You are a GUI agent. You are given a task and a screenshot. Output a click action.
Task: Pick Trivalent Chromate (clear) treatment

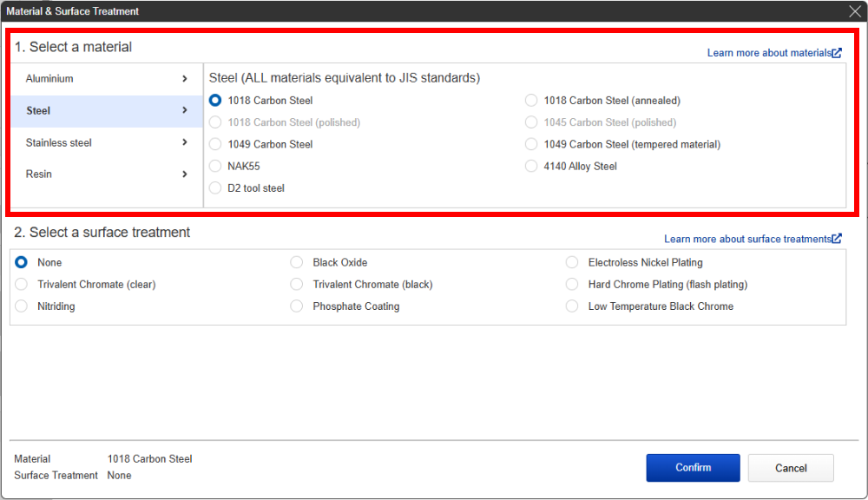[x=22, y=284]
